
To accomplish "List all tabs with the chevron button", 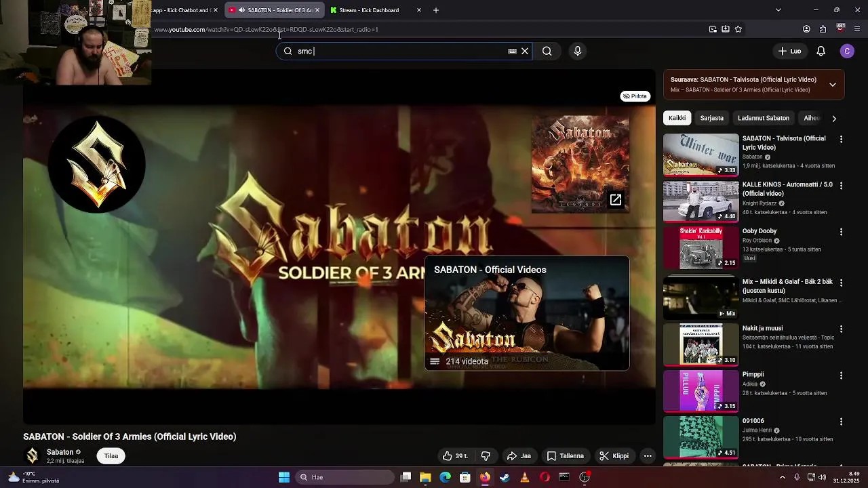I will pyautogui.click(x=778, y=10).
